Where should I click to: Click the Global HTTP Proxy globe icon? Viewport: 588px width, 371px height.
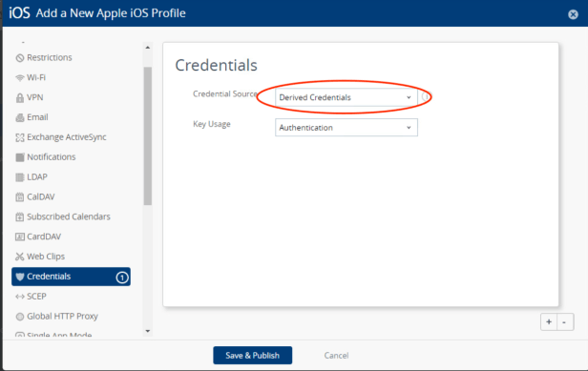click(19, 317)
